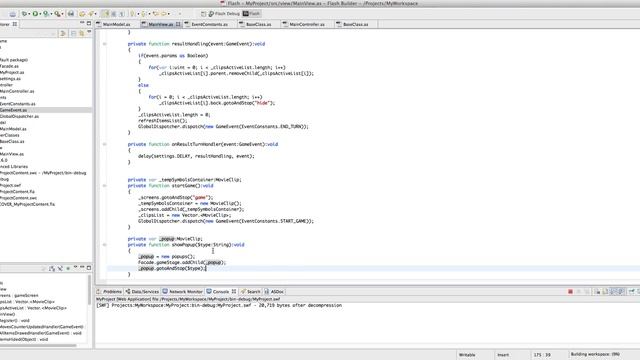This screenshot has height=360, width=640.
Task: Open the Search view tab
Action: (251, 291)
